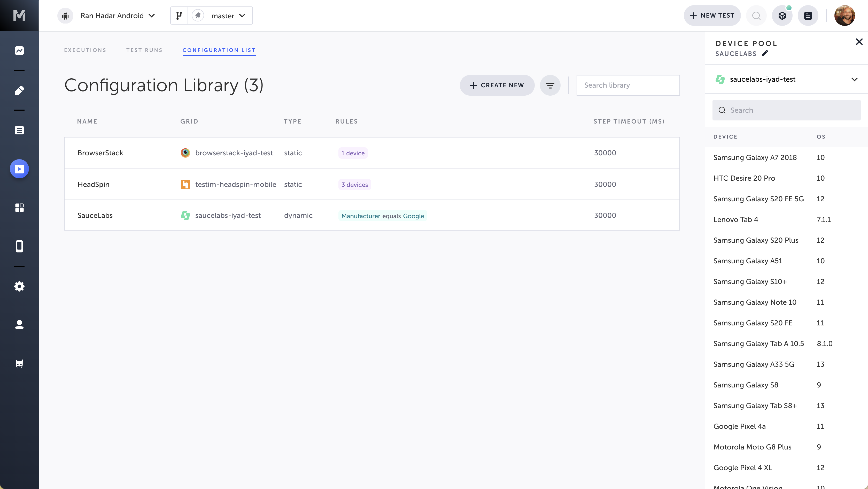Open the test list sidebar icon
Viewport: 868px width, 489px height.
tap(19, 130)
